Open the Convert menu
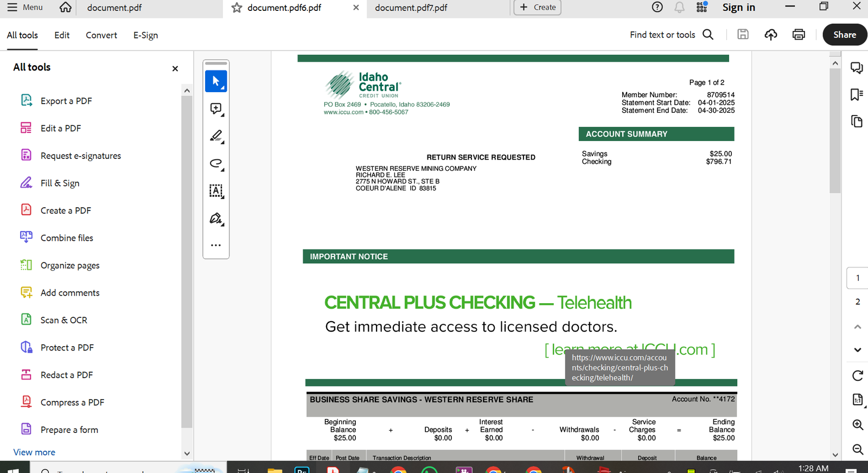This screenshot has width=868, height=473. tap(101, 35)
